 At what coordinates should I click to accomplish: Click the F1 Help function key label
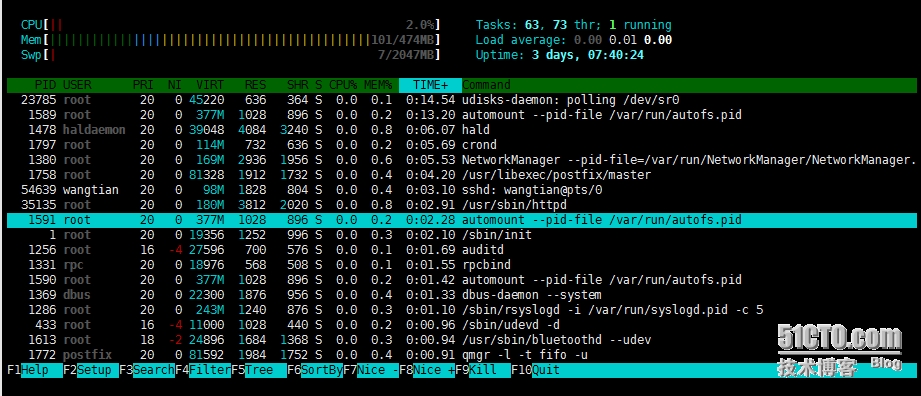pyautogui.click(x=35, y=370)
